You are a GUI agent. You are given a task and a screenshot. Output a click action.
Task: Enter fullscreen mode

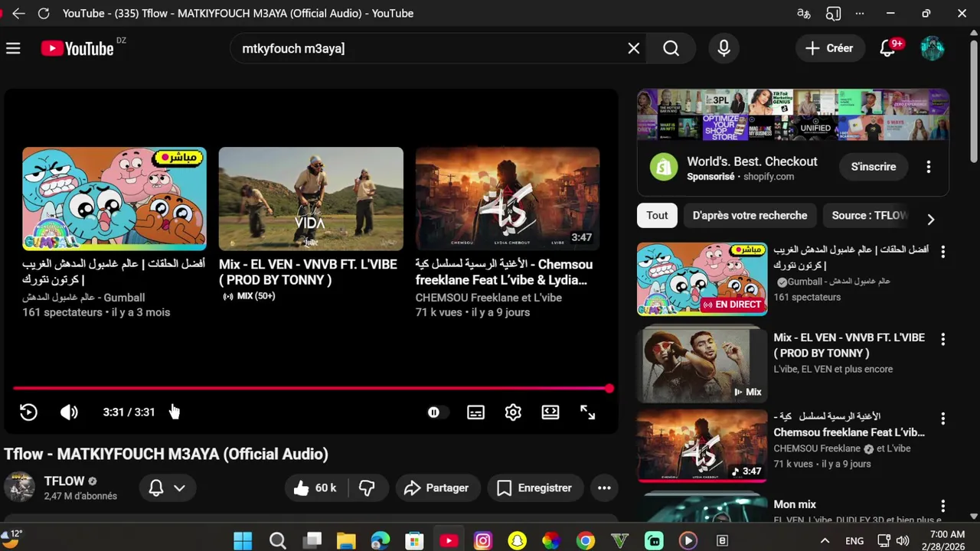coord(587,412)
